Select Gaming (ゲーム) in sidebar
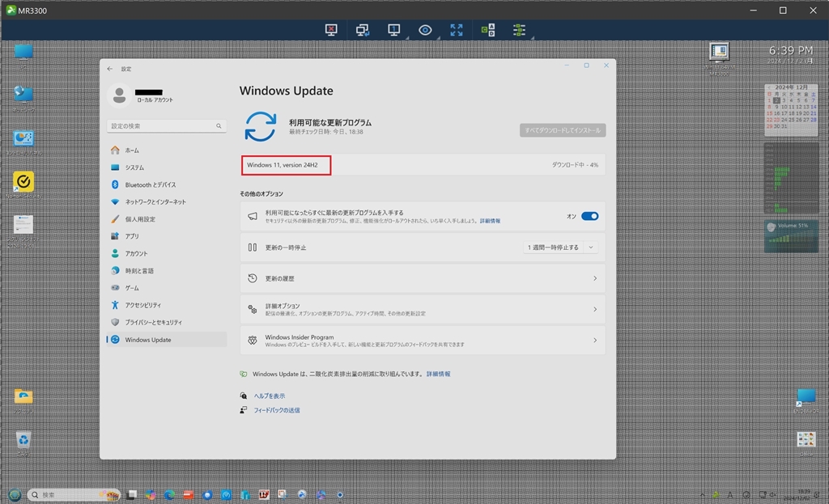829x504 pixels. point(167,288)
